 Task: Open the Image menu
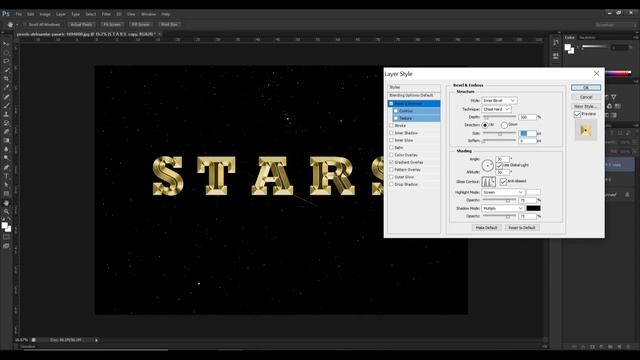pos(45,14)
